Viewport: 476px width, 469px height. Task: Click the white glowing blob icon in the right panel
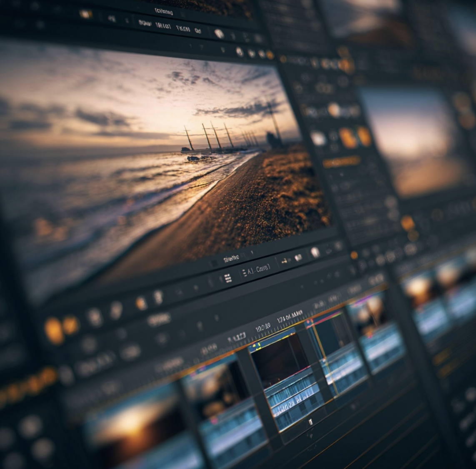tap(318, 139)
